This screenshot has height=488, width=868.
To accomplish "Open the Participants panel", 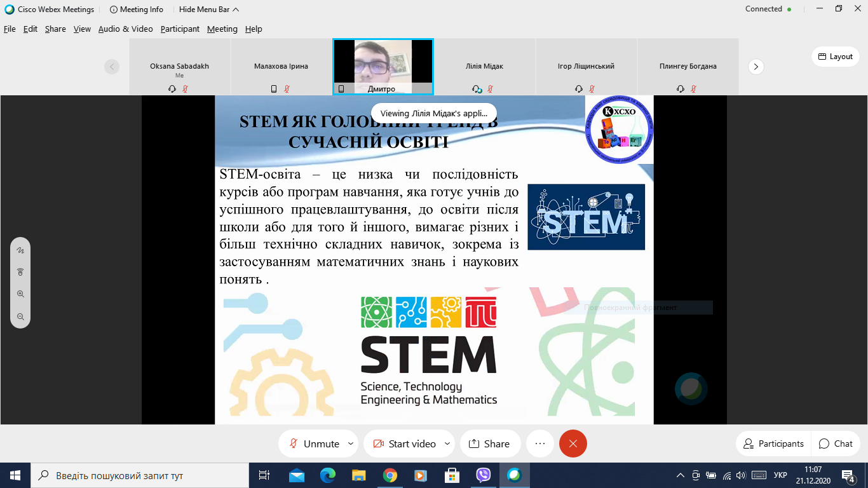I will pyautogui.click(x=773, y=444).
